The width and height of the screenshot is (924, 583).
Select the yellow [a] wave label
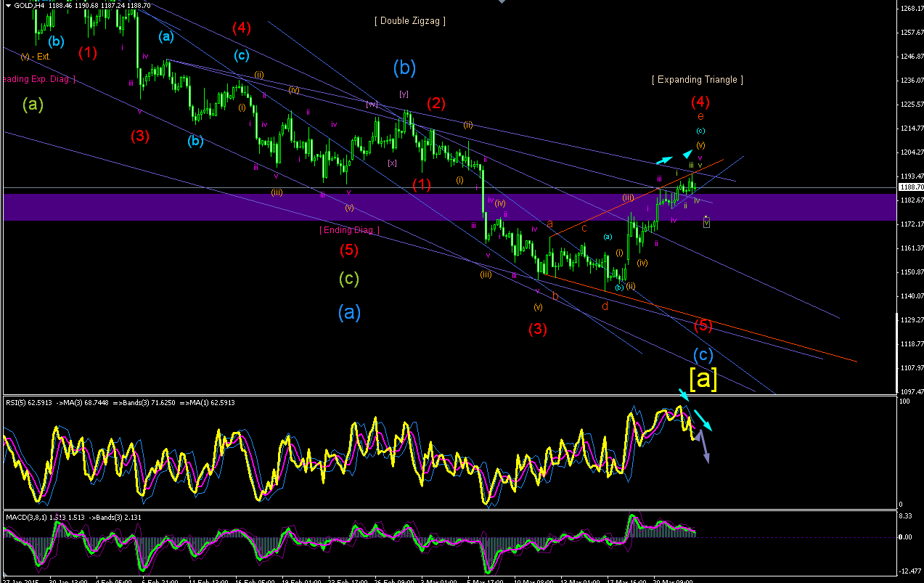pos(703,378)
